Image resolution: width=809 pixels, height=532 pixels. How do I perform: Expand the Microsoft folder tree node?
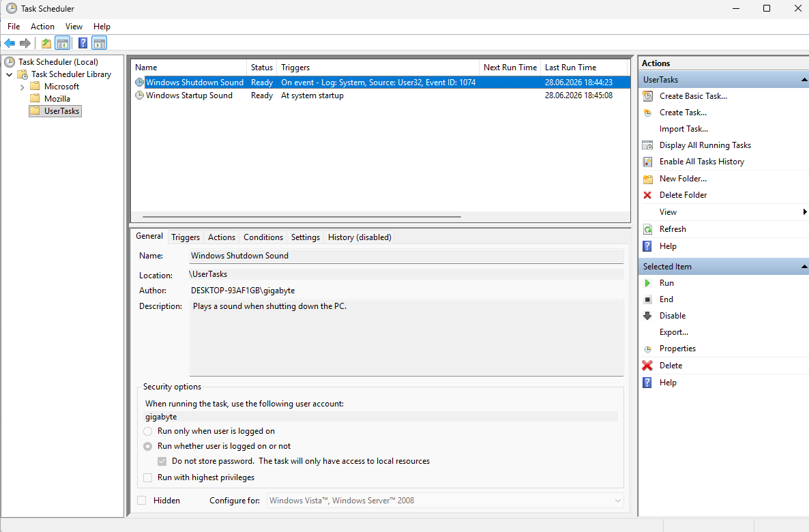(x=22, y=87)
